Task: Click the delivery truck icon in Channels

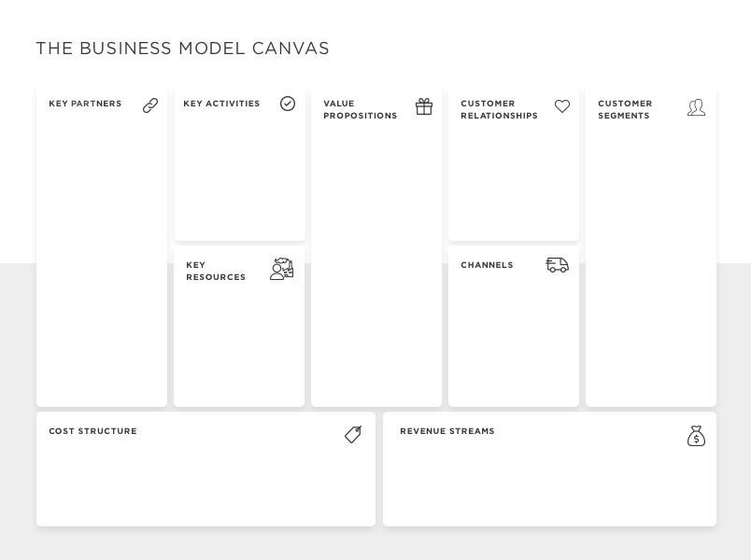Action: coord(558,265)
